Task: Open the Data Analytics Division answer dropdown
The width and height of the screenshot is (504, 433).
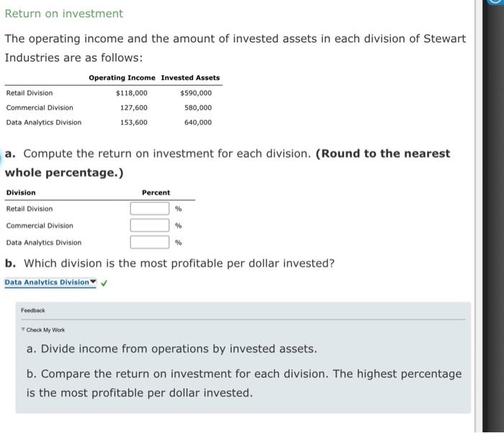Action: [x=50, y=282]
